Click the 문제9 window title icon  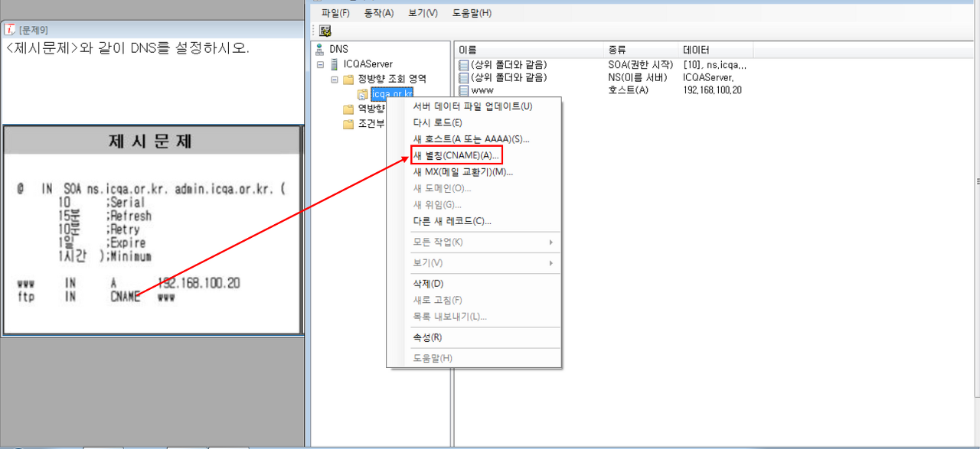10,30
